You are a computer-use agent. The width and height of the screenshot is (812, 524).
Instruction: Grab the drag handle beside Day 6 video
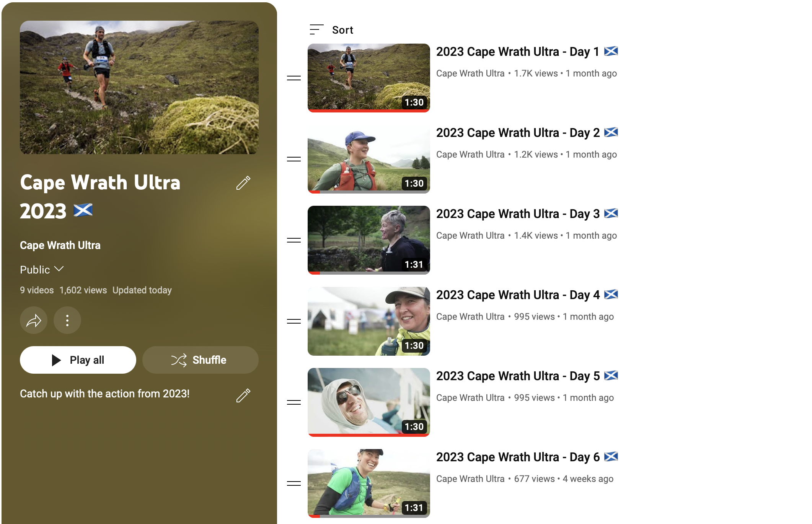pyautogui.click(x=294, y=483)
